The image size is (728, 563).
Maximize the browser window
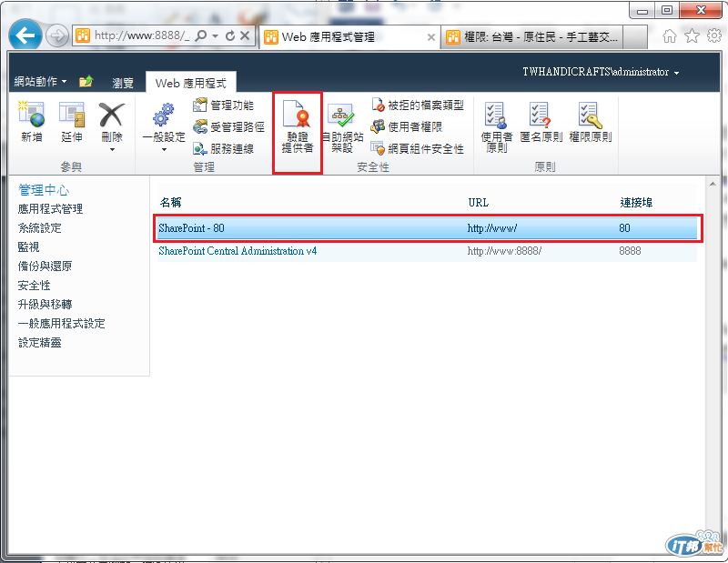[667, 10]
